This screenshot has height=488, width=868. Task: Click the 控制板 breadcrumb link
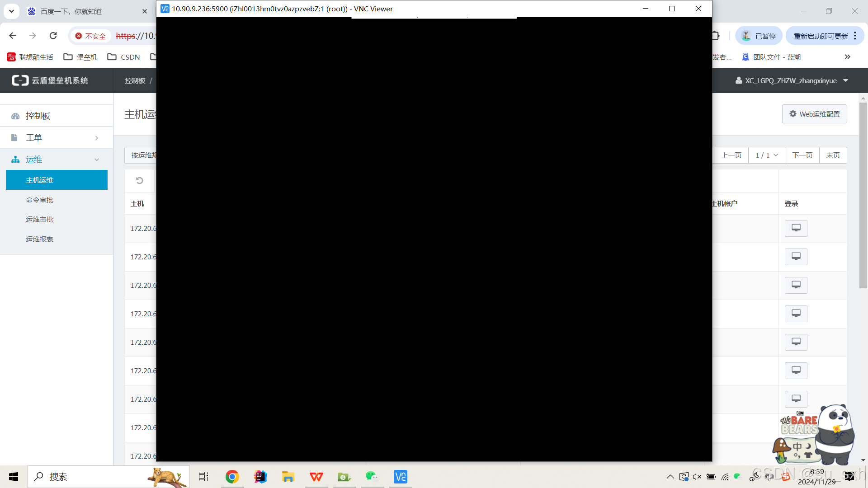pyautogui.click(x=135, y=80)
